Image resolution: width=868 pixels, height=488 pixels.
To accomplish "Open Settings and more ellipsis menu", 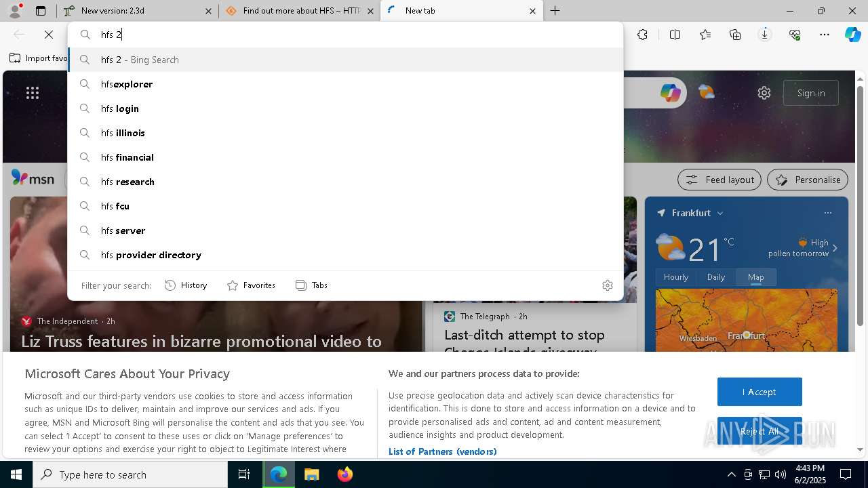I will 825,35.
